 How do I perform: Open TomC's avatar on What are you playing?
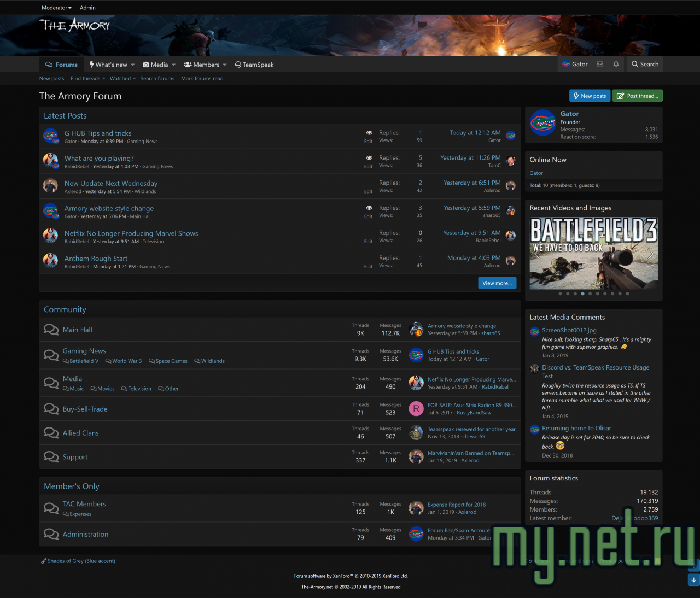point(511,161)
